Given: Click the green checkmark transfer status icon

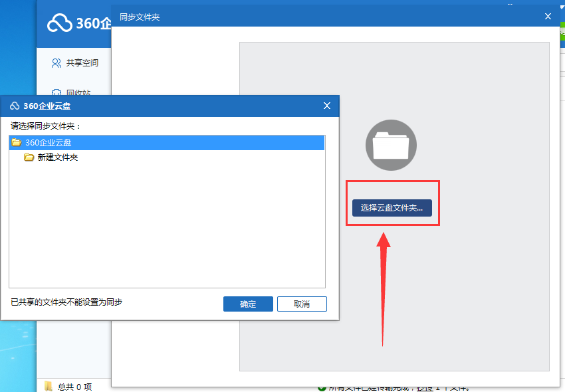Looking at the screenshot, I should 322,387.
